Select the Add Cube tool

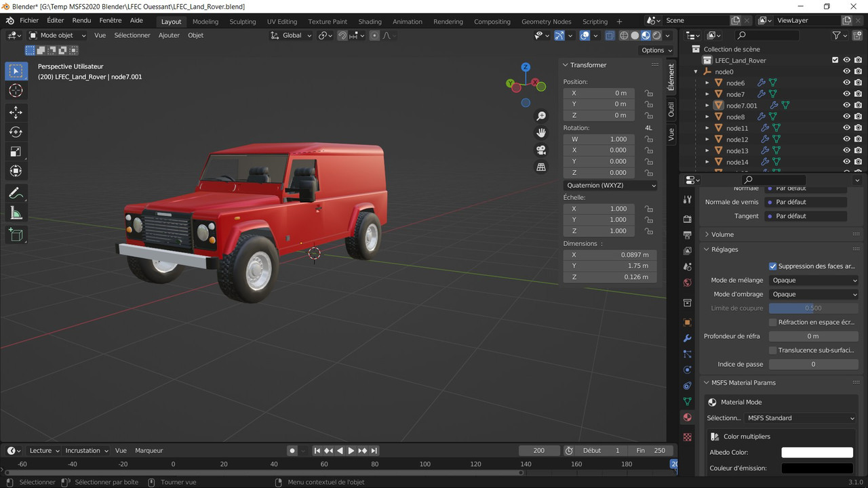point(16,235)
